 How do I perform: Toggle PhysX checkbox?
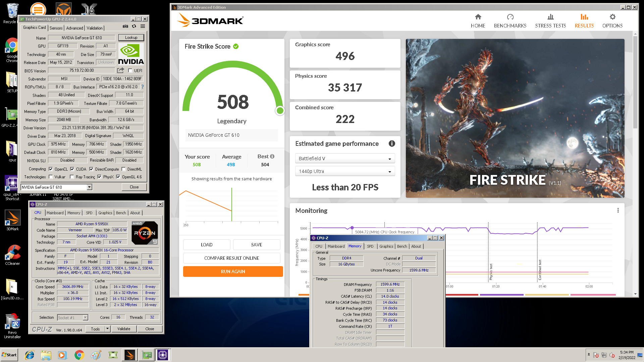(99, 177)
